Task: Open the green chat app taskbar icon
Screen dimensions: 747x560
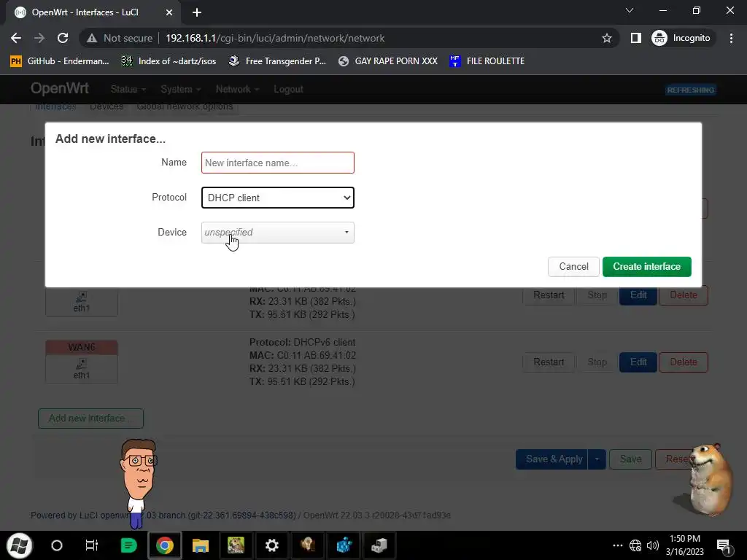Action: click(128, 545)
